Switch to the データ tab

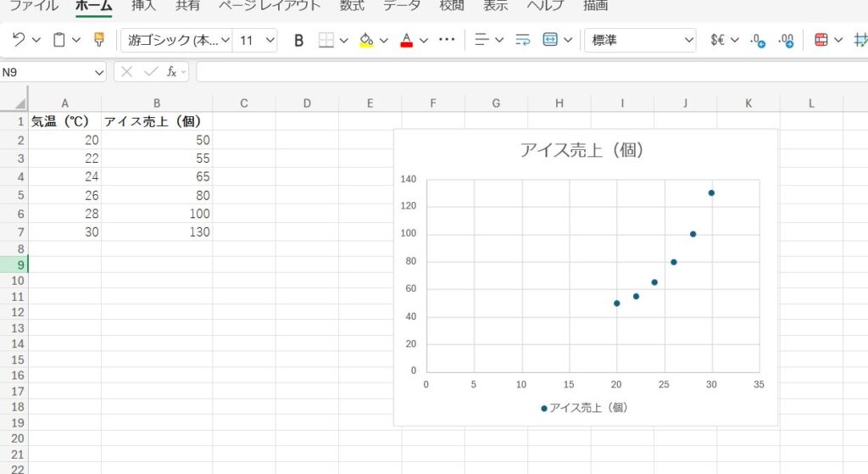tap(402, 6)
